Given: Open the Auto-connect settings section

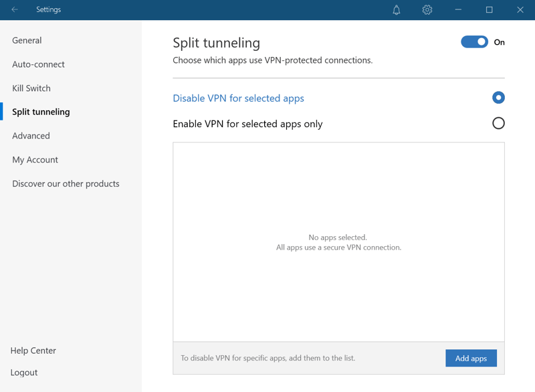Looking at the screenshot, I should tap(38, 64).
